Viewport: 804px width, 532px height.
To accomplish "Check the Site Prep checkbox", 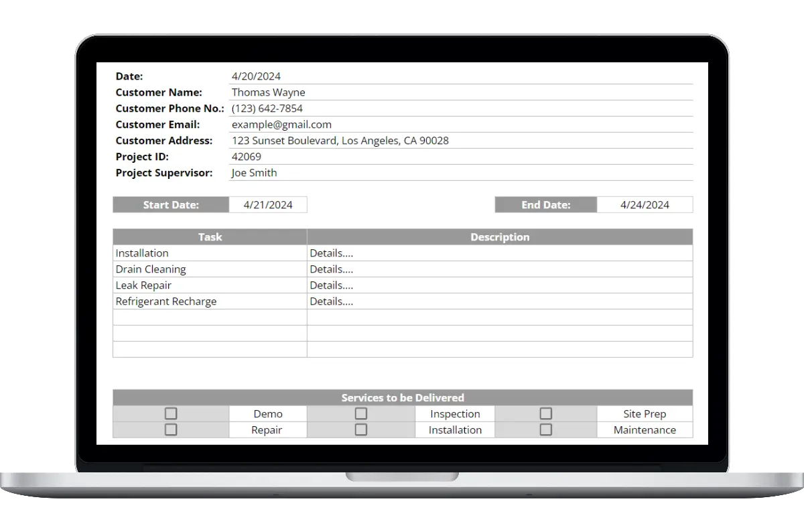I will pyautogui.click(x=545, y=413).
